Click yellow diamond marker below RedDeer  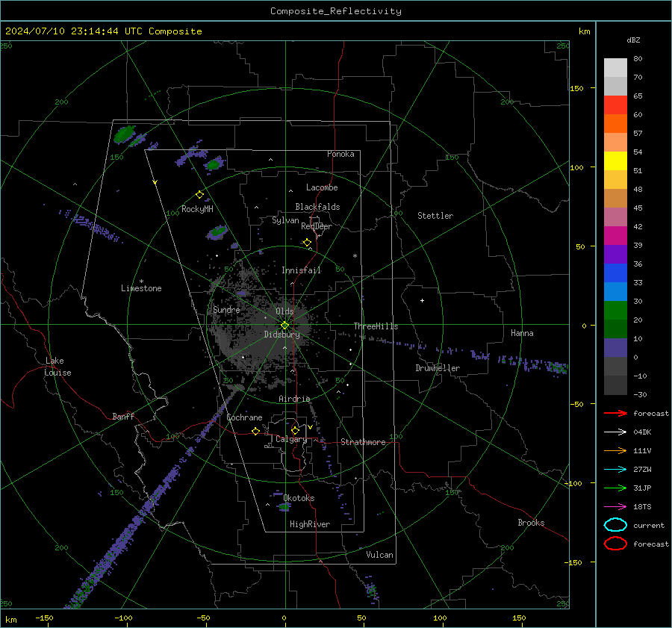click(307, 243)
